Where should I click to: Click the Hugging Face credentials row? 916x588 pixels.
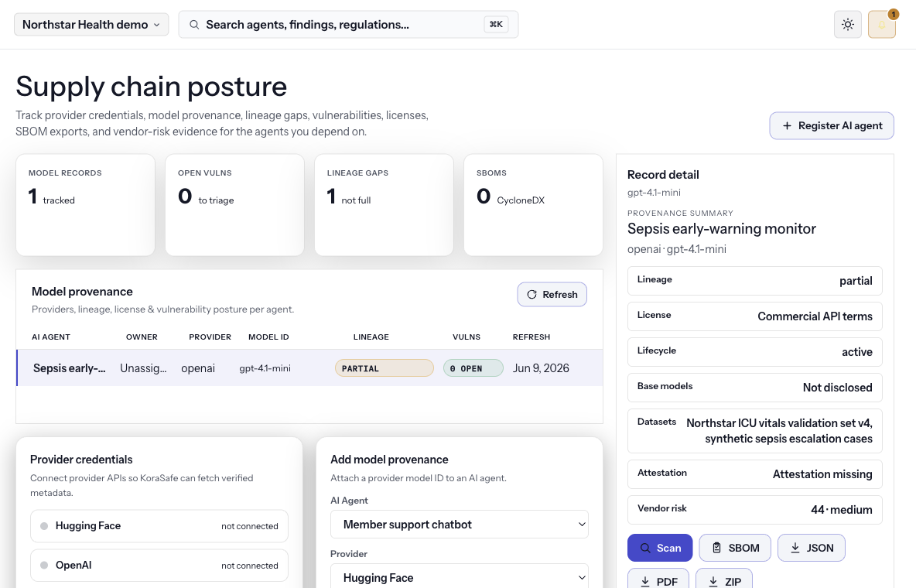(x=159, y=526)
